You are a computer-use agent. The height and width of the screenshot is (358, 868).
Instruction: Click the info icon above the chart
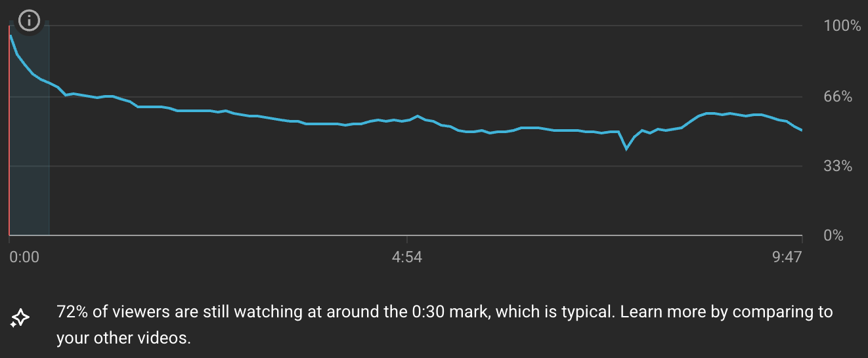[28, 20]
